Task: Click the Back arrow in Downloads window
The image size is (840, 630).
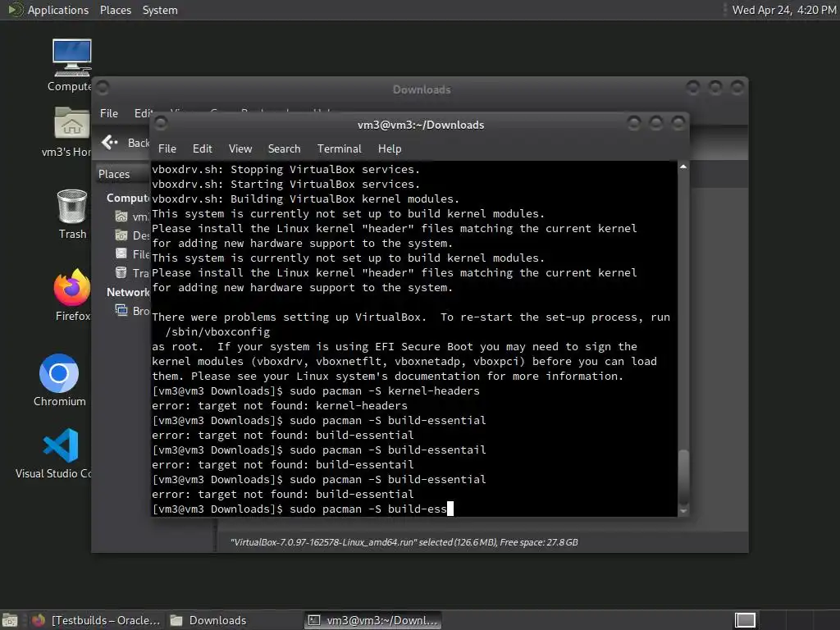Action: [x=109, y=143]
